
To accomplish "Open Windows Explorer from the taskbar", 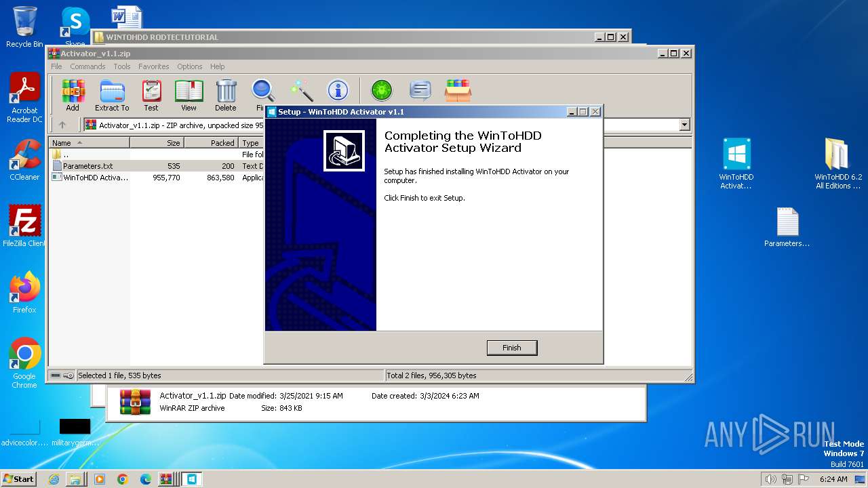I will click(76, 479).
